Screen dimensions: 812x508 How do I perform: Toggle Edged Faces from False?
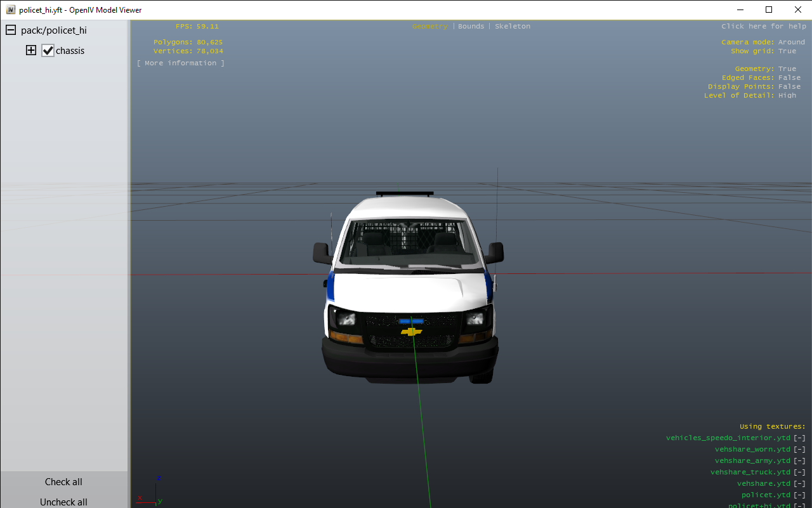click(789, 78)
